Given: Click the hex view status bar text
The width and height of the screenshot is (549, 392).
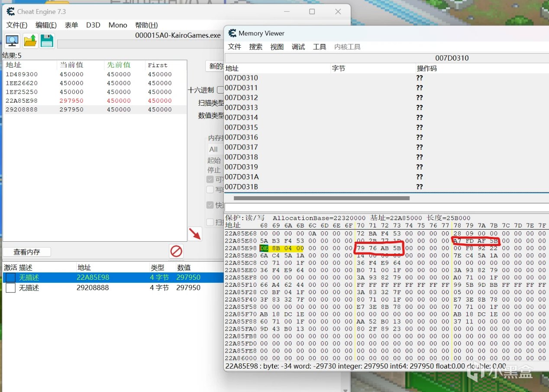Looking at the screenshot, I should (x=365, y=366).
